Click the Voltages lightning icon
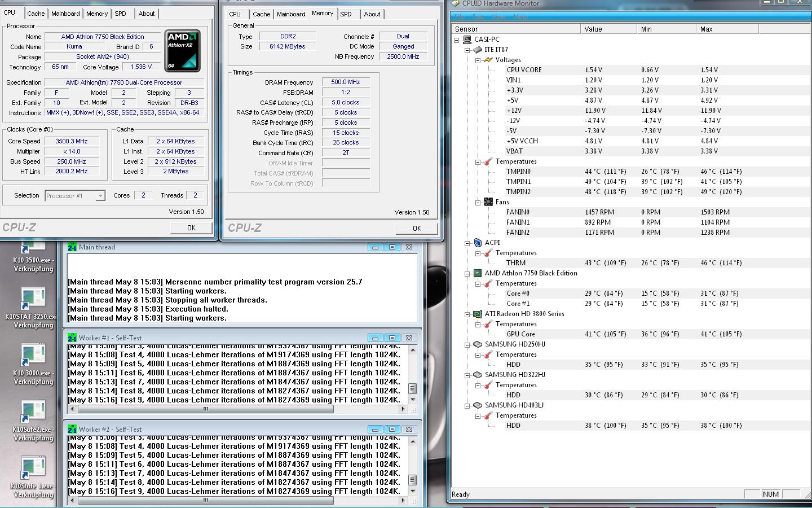Screen dimensions: 812x508 (x=488, y=60)
